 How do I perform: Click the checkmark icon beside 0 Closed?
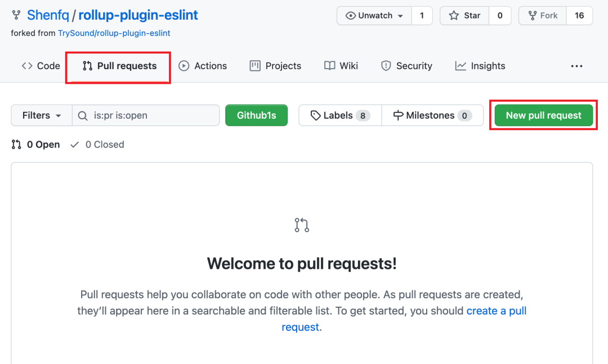(x=75, y=145)
